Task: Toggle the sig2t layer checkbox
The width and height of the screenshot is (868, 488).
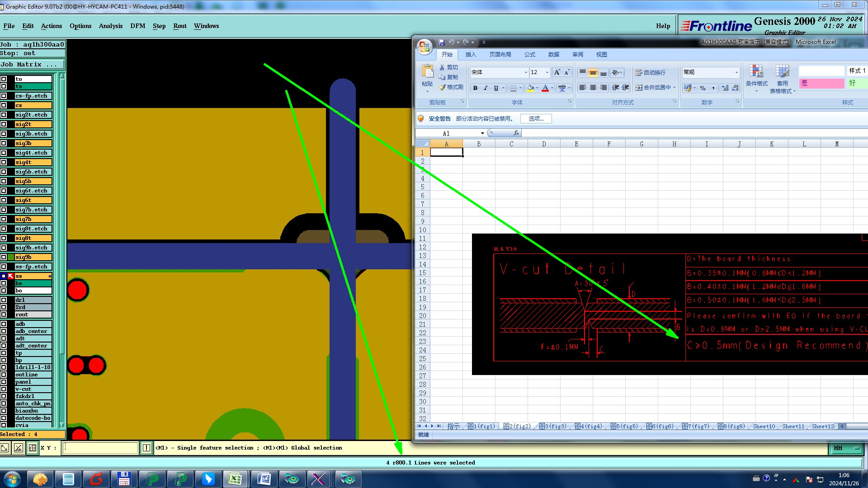Action: [4, 124]
